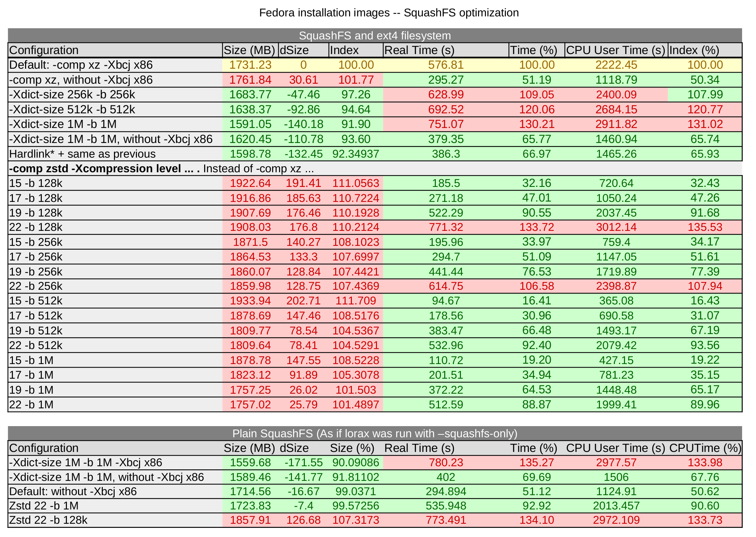Click the 'SquashFS and ext4 filesystem' header bar

(x=375, y=36)
